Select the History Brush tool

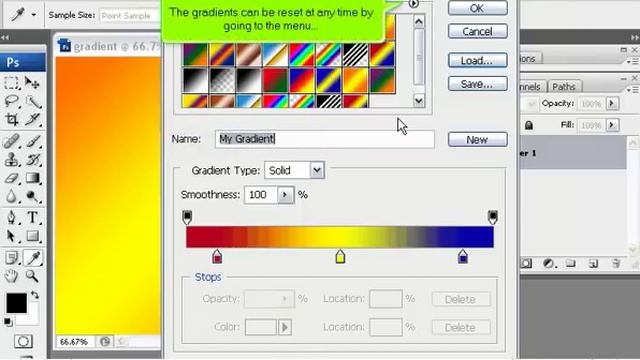coord(32,160)
